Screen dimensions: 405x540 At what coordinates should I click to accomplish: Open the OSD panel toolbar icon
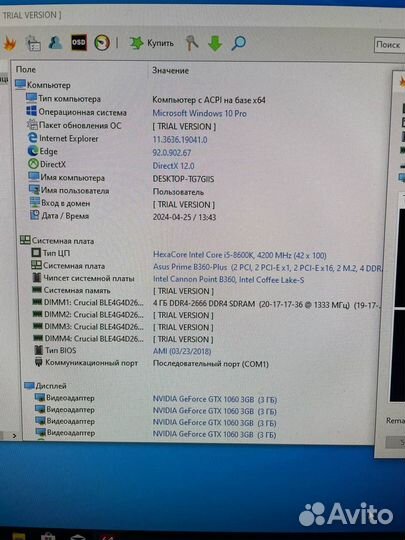click(x=79, y=42)
